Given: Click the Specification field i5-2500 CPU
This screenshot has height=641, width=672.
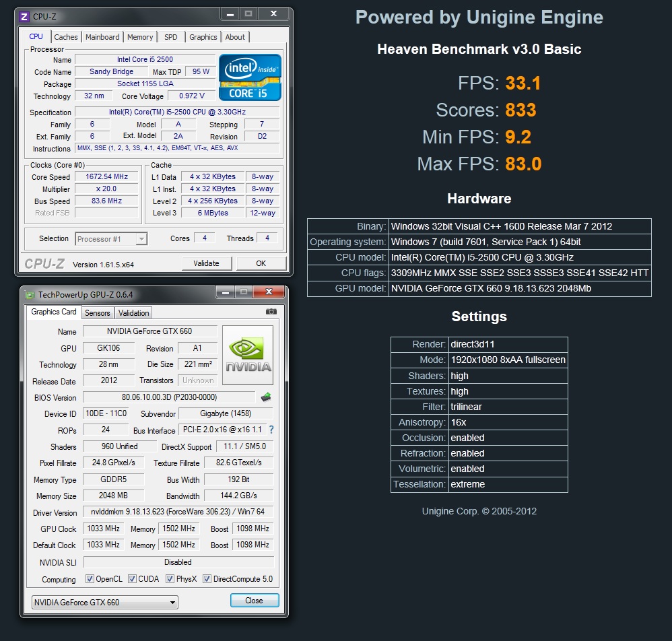Looking at the screenshot, I should coord(178,112).
